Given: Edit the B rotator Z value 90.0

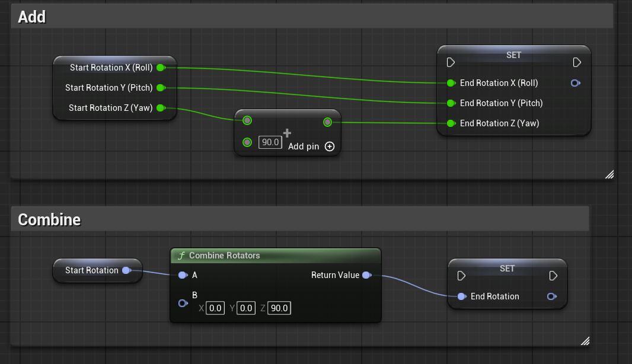Looking at the screenshot, I should tap(279, 308).
